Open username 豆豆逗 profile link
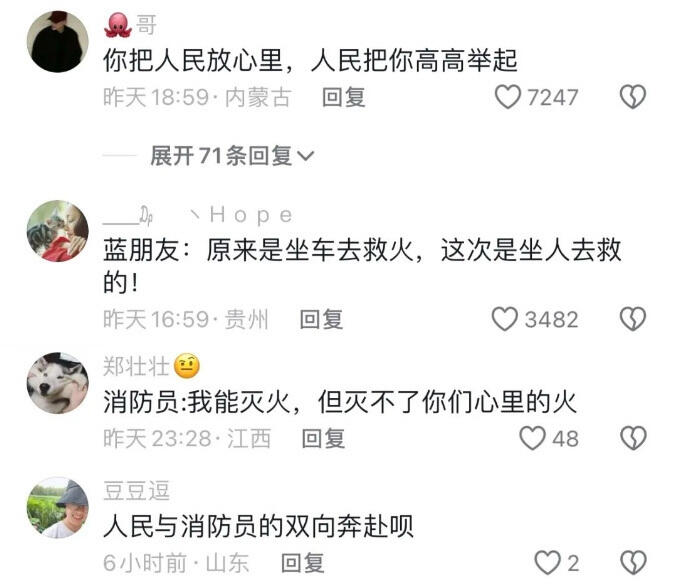Screen dimensions: 688x584 136,491
